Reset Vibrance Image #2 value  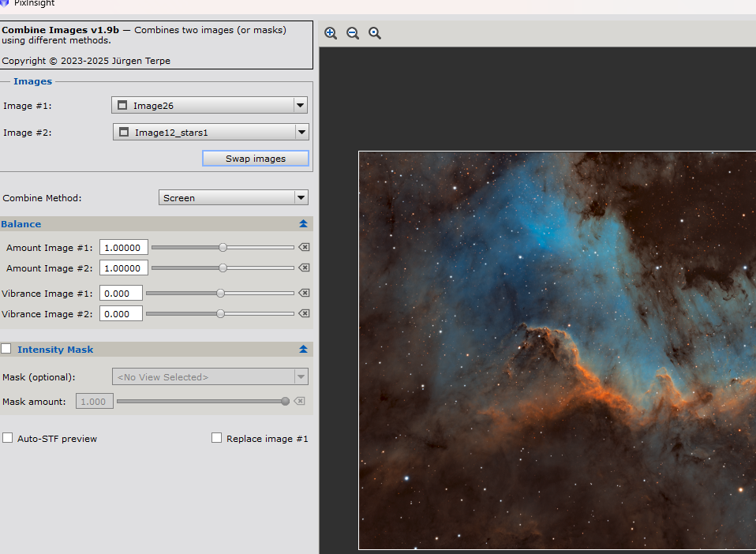tap(304, 313)
